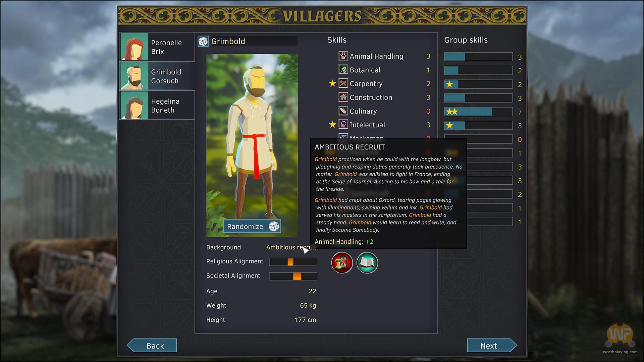Click the dice icon beside Grimbold's name
Image resolution: width=644 pixels, height=362 pixels.
(203, 41)
